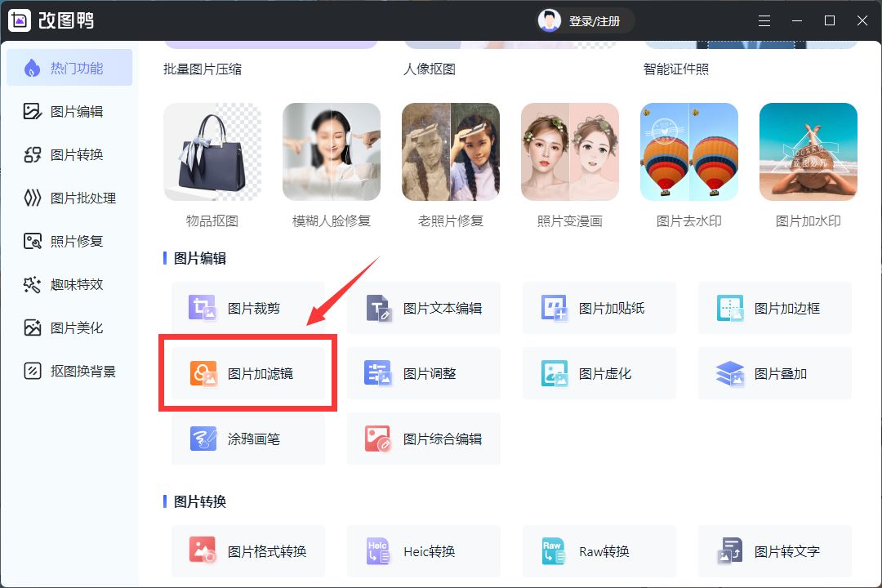Select 图片加滤镜 filter tool

coord(247,373)
